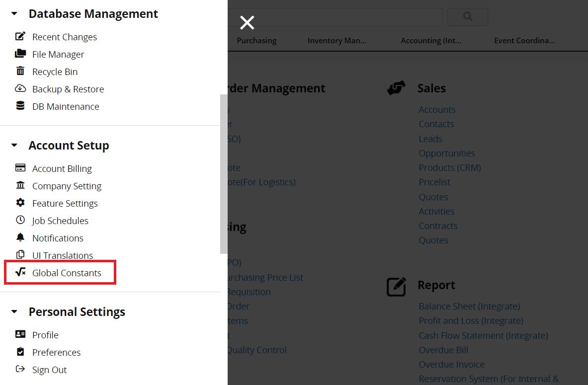Collapse the Database Management section

[14, 14]
